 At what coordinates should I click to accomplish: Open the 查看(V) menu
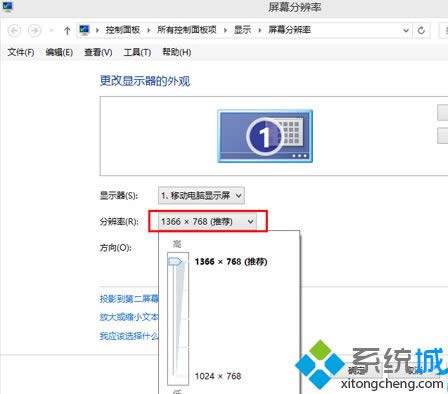pyautogui.click(x=98, y=52)
